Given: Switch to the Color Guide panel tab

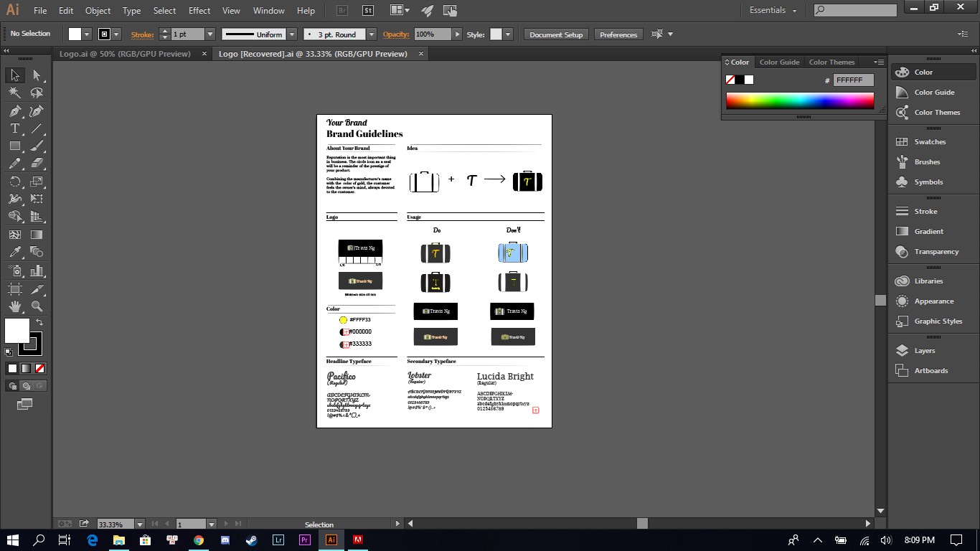Looking at the screenshot, I should 779,62.
